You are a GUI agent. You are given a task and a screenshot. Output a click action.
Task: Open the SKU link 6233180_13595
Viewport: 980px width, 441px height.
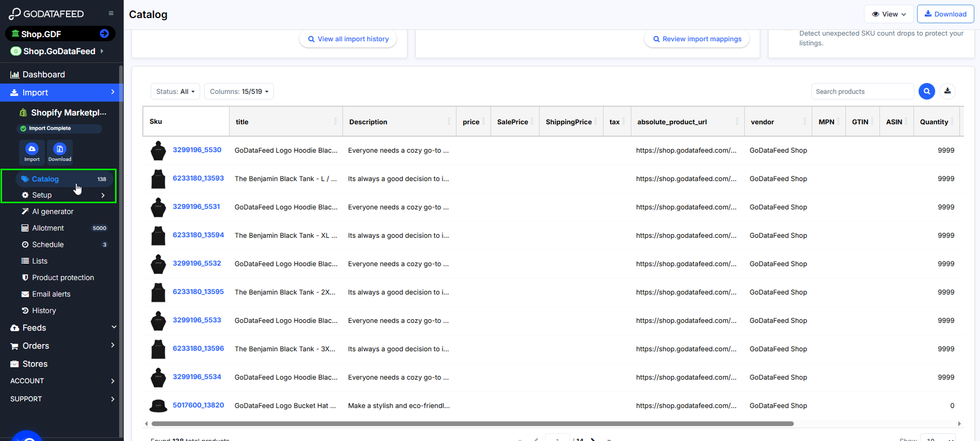[x=198, y=292]
